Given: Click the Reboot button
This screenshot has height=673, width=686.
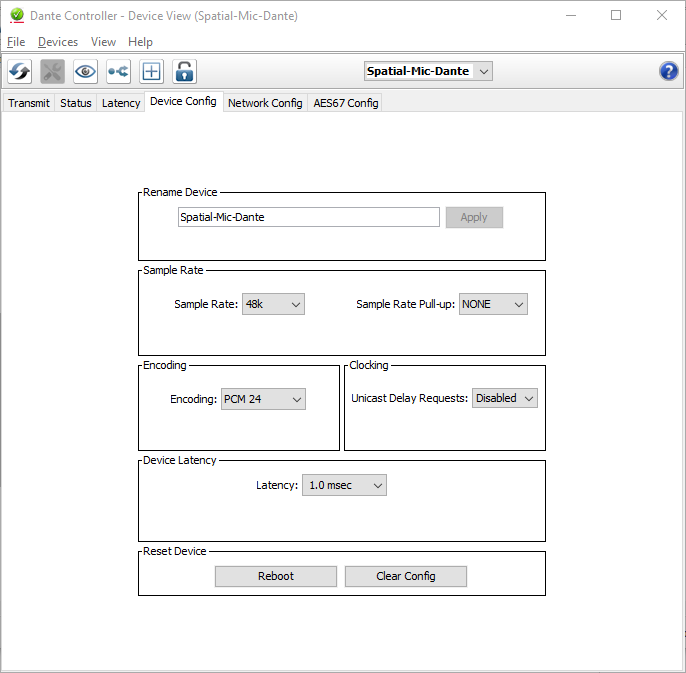Looking at the screenshot, I should [276, 576].
